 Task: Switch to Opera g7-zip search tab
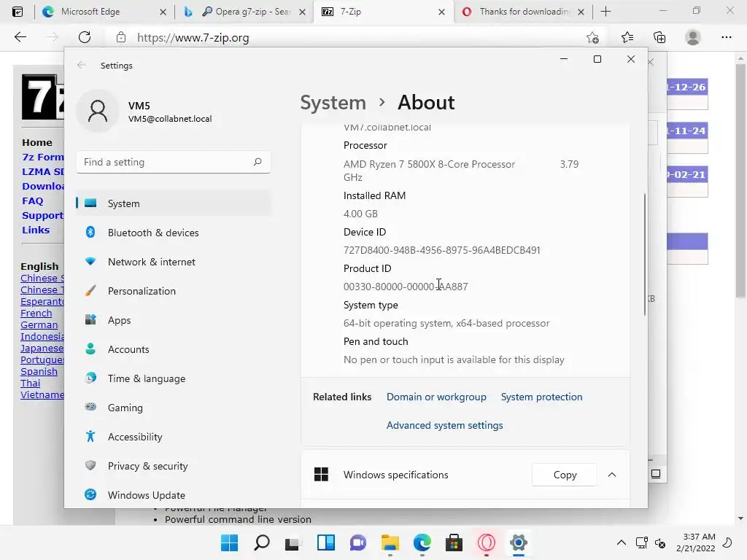point(245,12)
